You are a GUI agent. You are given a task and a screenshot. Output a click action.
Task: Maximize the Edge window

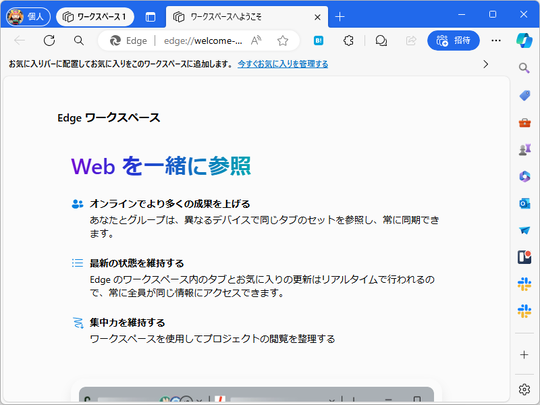click(x=492, y=14)
